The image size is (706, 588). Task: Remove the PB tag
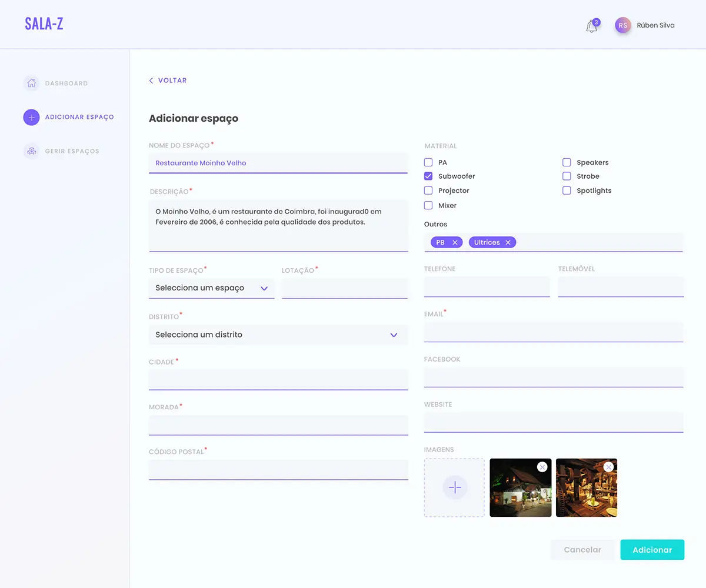[455, 242]
